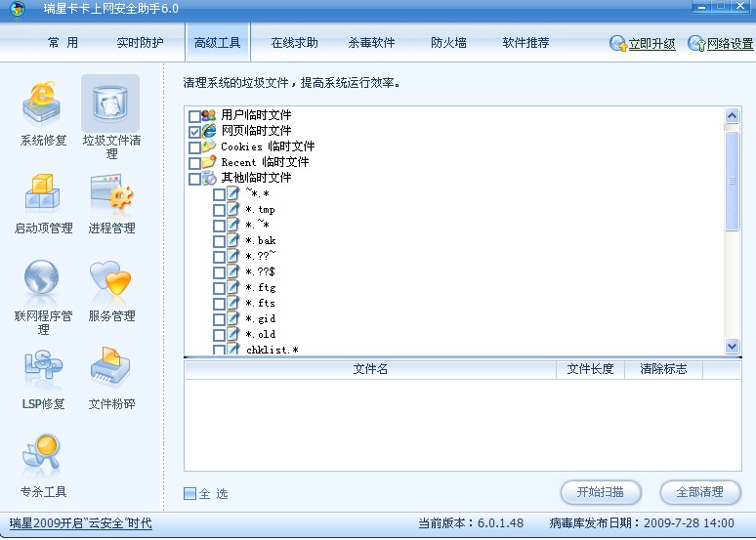Toggle the 全选 select-all checkbox
This screenshot has height=540, width=756.
(189, 493)
